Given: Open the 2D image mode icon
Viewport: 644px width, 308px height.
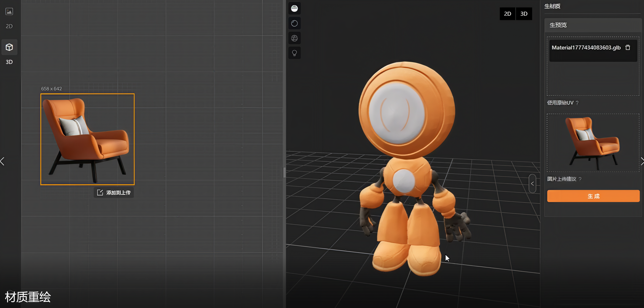Looking at the screenshot, I should pyautogui.click(x=9, y=12).
